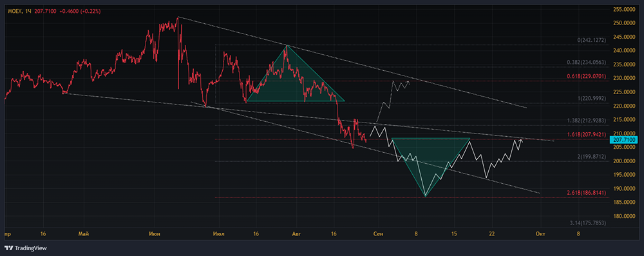Viewport: 644px width, 256px height.
Task: Click the 180.0000 price axis label
Action: (x=624, y=216)
